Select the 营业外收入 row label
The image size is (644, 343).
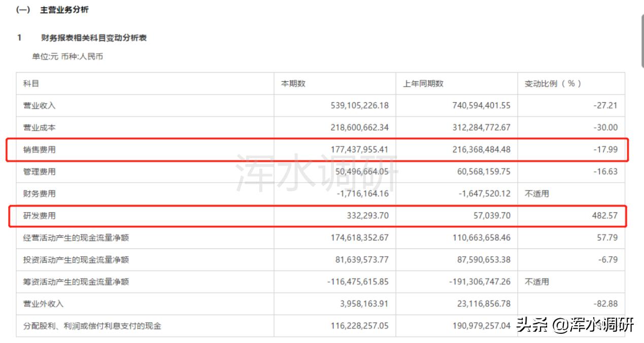pos(43,304)
